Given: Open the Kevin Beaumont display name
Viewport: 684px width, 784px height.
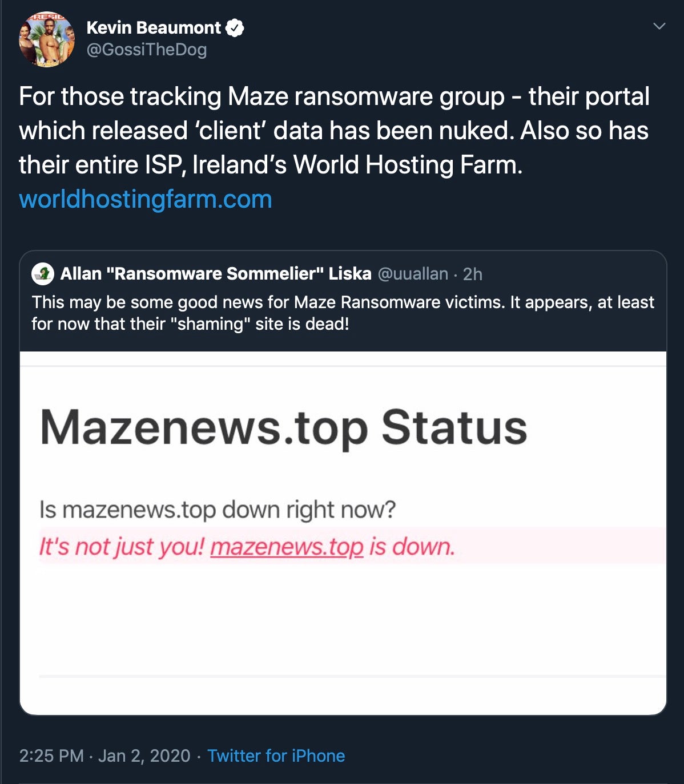Looking at the screenshot, I should tap(154, 27).
